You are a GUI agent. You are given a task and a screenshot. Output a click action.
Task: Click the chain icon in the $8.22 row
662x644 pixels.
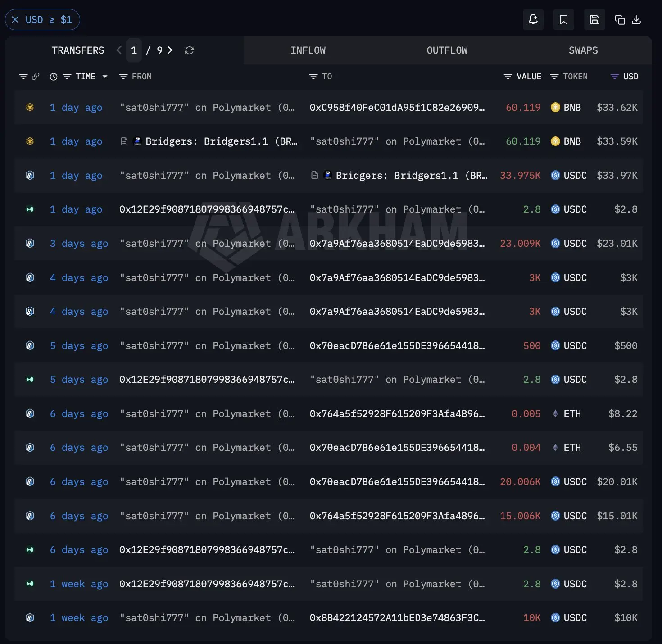(30, 414)
